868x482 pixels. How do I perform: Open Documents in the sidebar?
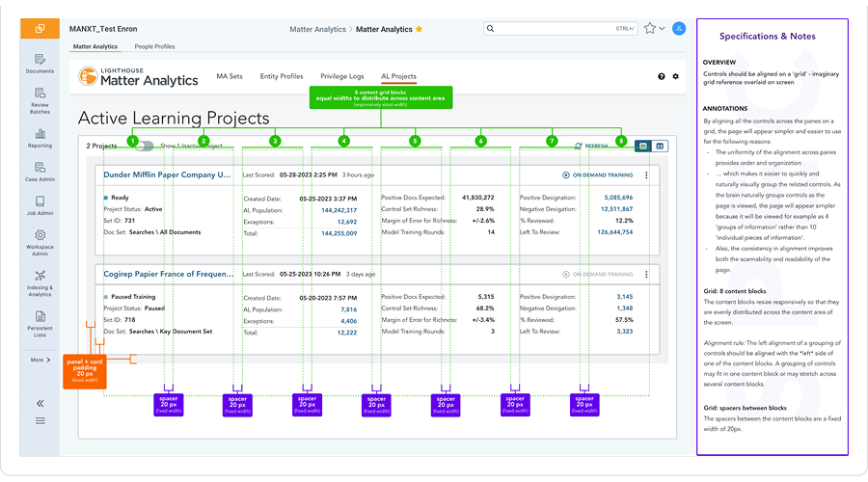(40, 64)
